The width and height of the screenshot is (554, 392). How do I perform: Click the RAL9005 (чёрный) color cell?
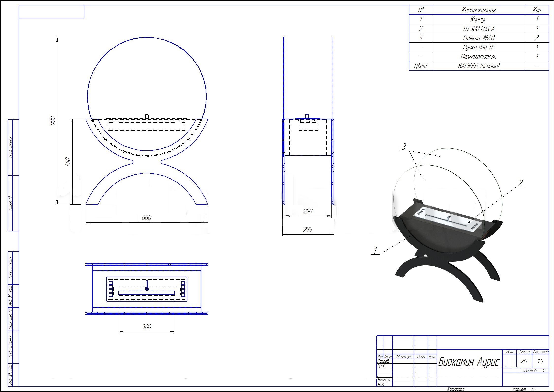coord(479,66)
